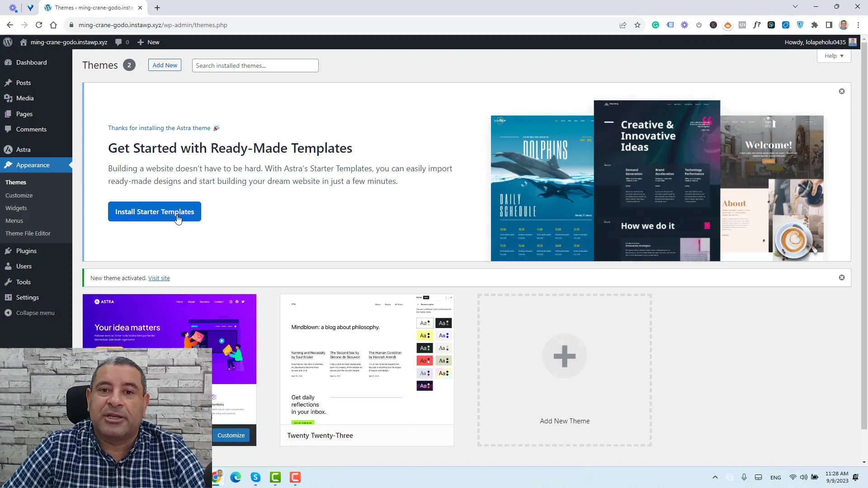Close the Themes browser tab
The image size is (868, 488).
(140, 8)
